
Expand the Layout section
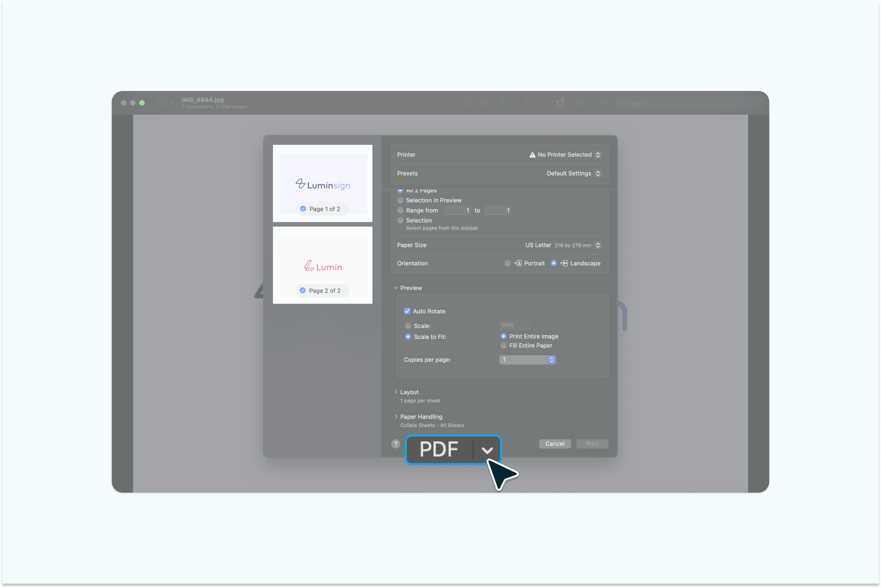(x=396, y=392)
